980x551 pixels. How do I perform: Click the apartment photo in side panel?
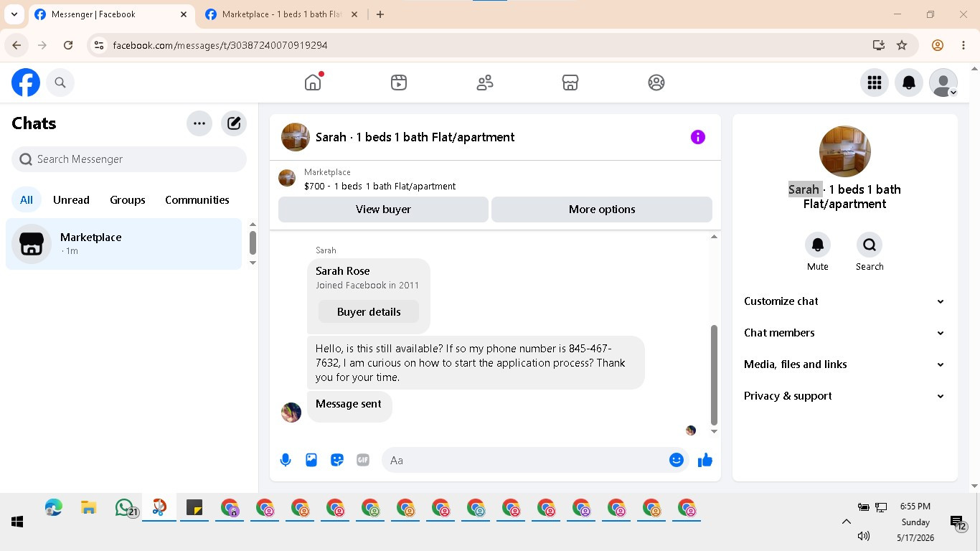pos(845,151)
